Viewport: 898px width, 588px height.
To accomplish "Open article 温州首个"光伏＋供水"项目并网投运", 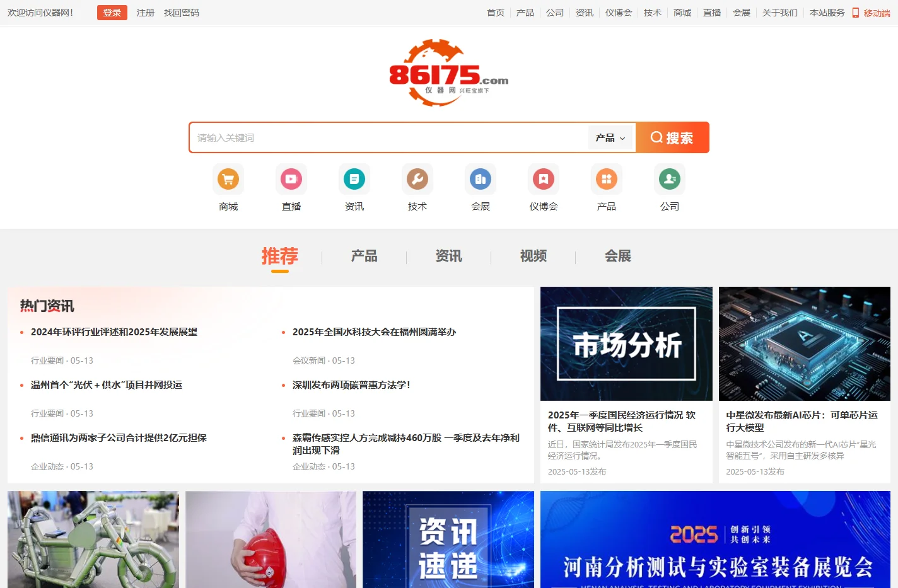I will (107, 385).
